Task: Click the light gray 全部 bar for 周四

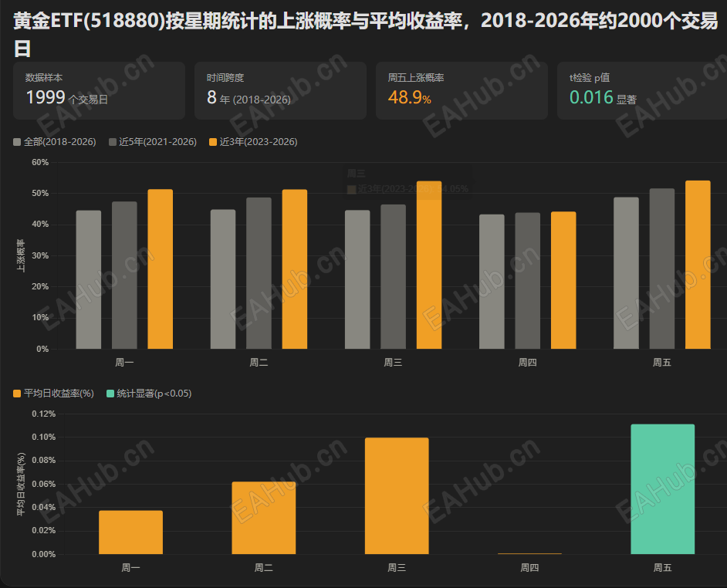Action: [492, 282]
